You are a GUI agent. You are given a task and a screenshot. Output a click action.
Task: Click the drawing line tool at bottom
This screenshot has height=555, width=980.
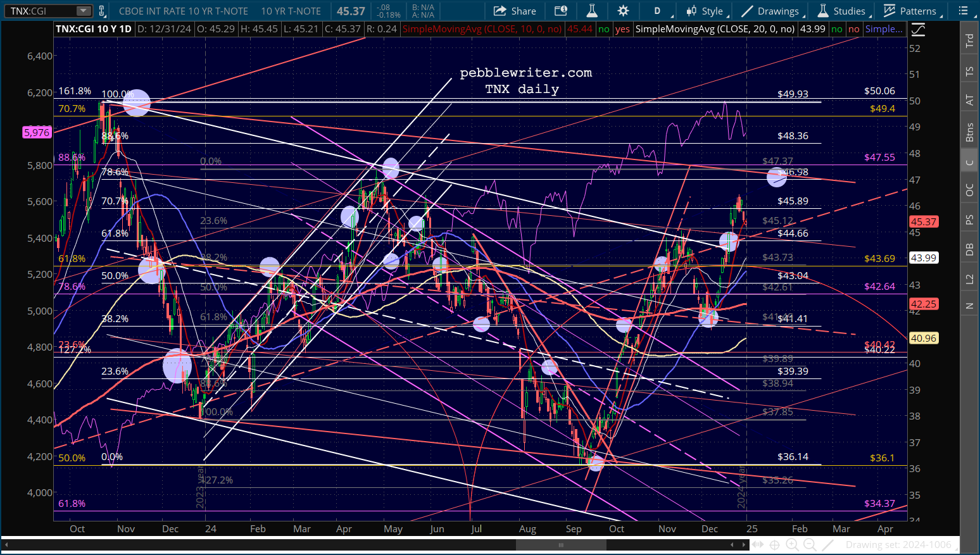click(x=827, y=545)
